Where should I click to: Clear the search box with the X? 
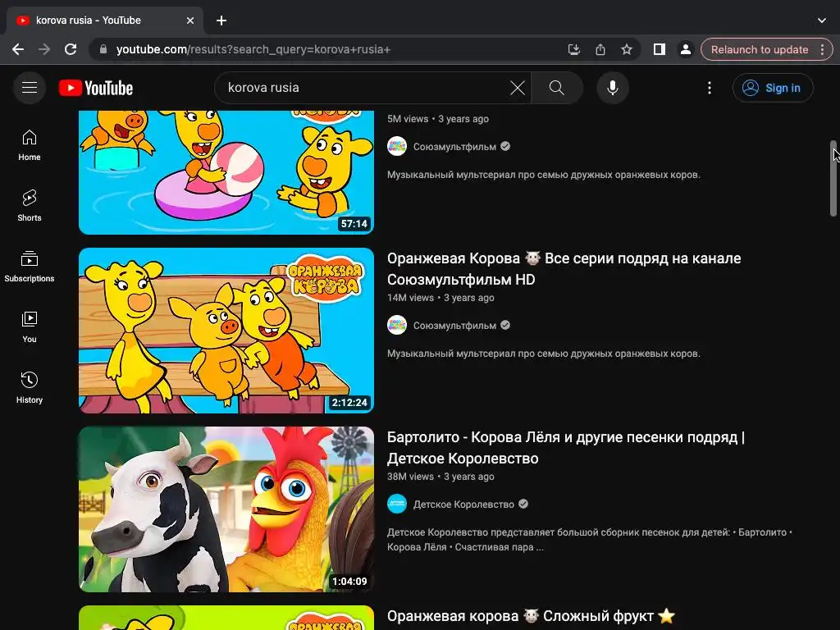pos(517,88)
